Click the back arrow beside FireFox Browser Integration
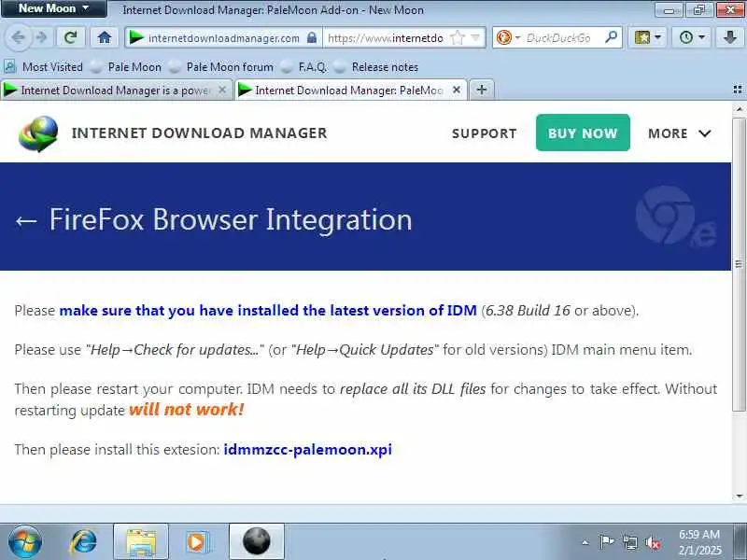Viewport: 747px width, 560px height. tap(26, 220)
